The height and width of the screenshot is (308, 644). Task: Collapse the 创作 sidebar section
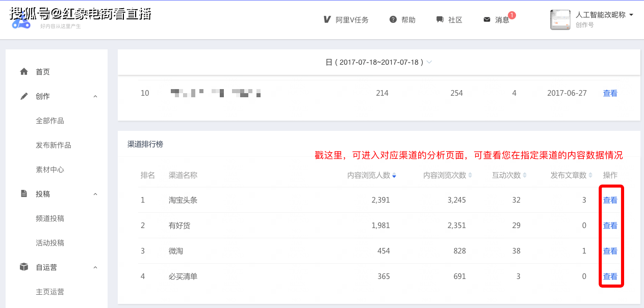[x=95, y=96]
